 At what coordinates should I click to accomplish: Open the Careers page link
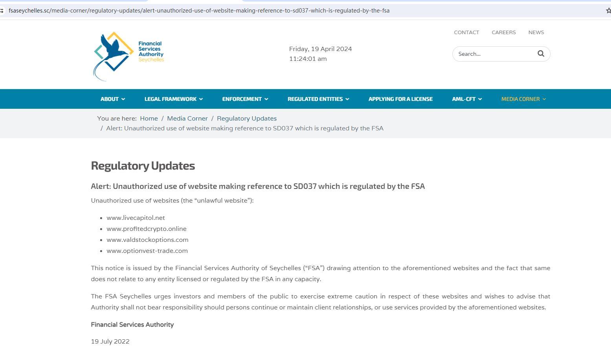[503, 32]
